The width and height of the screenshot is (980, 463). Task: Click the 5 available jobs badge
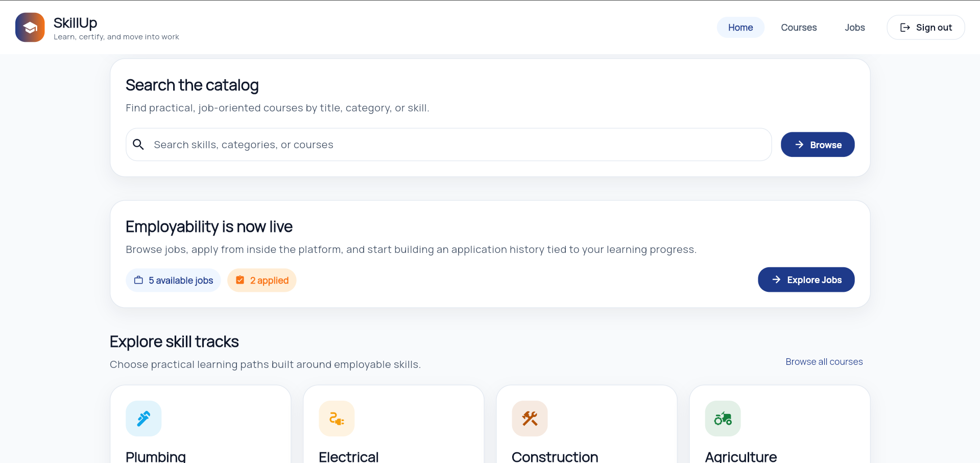[x=173, y=280]
